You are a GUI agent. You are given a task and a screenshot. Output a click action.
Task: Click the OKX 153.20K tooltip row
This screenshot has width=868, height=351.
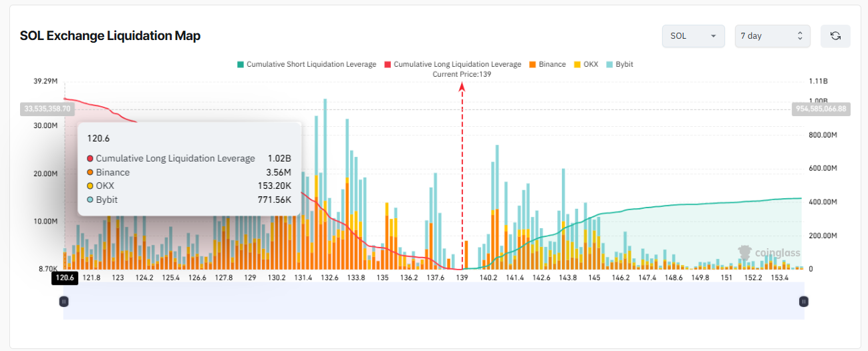[x=189, y=186]
